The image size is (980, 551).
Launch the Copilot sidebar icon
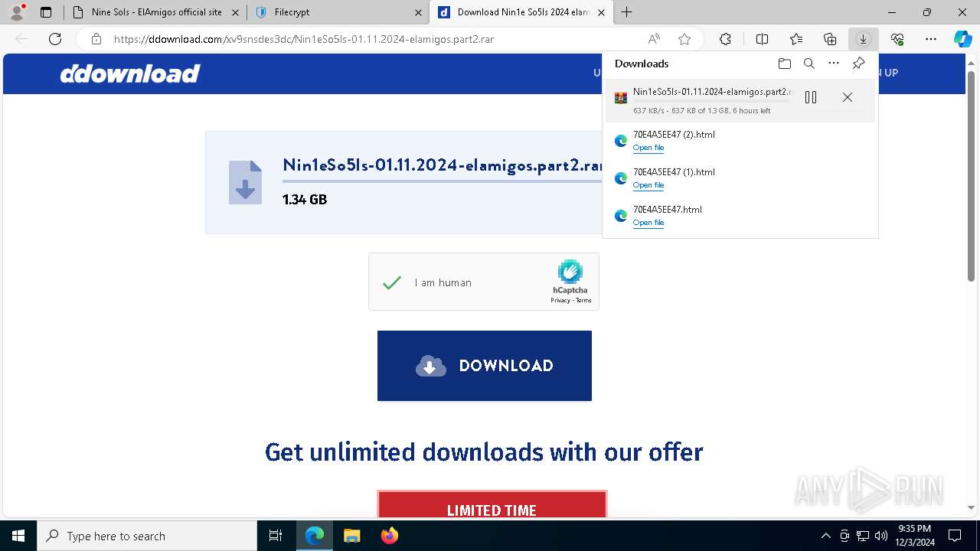coord(962,39)
